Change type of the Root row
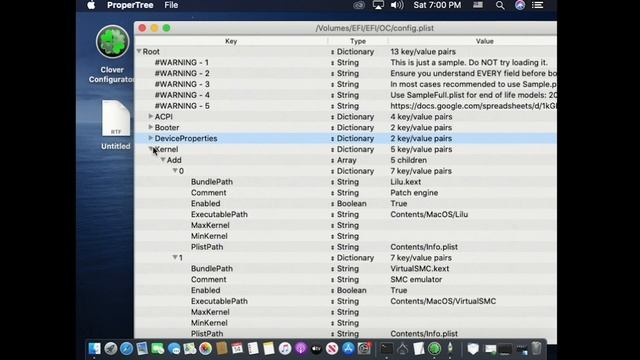 [x=332, y=52]
